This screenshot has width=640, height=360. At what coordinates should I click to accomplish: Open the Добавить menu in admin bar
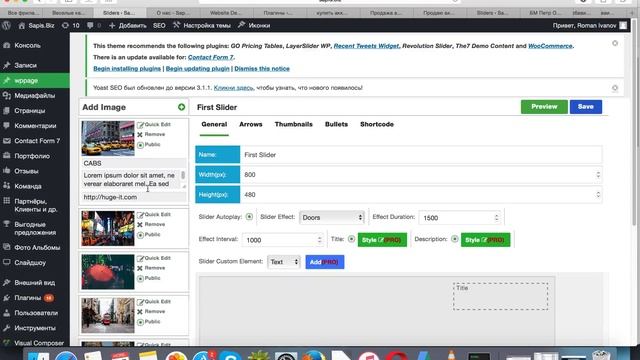[127, 25]
